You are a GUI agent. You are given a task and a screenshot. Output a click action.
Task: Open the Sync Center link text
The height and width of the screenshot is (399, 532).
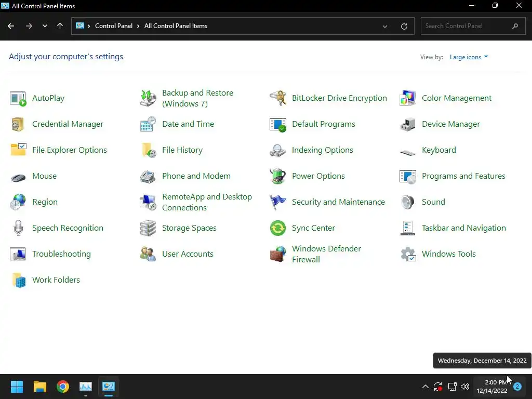pyautogui.click(x=313, y=228)
